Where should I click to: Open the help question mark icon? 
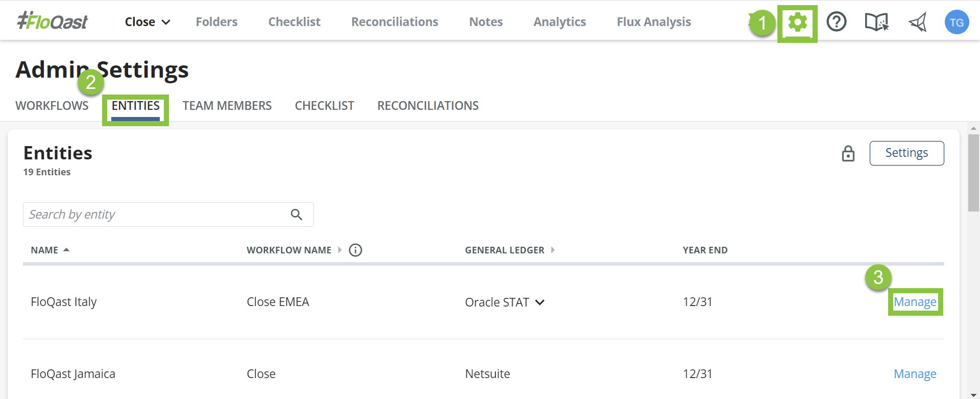(x=837, y=22)
